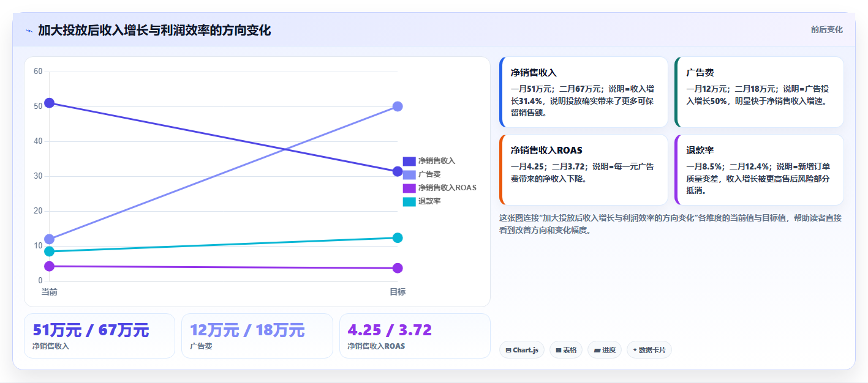This screenshot has height=383, width=868.
Task: Click 广告费 data point at 目标
Action: click(398, 106)
